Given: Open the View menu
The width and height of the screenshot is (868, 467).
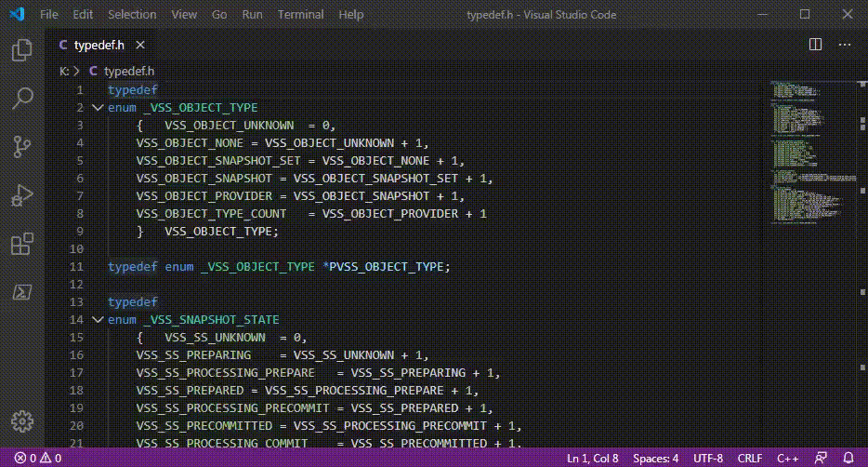Looking at the screenshot, I should [x=184, y=14].
